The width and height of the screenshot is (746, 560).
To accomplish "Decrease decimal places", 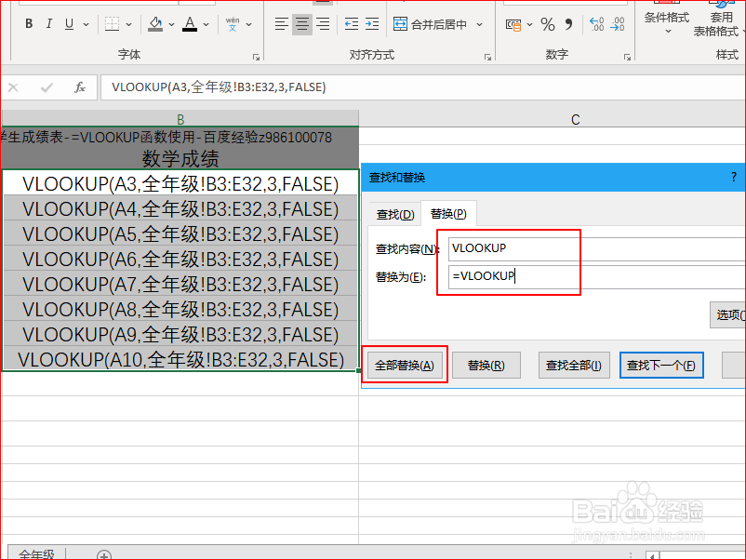I will [618, 24].
